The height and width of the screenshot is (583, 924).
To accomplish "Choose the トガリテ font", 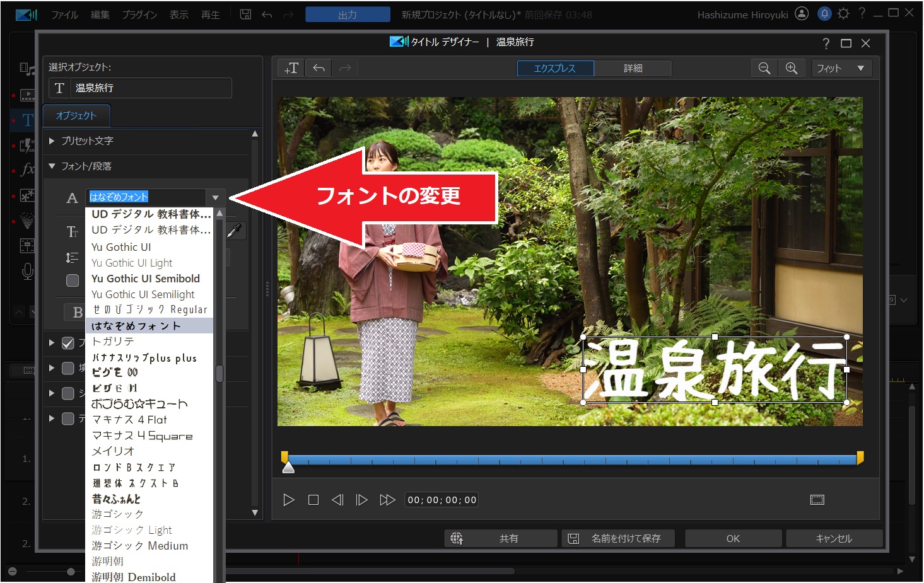I will tap(149, 341).
